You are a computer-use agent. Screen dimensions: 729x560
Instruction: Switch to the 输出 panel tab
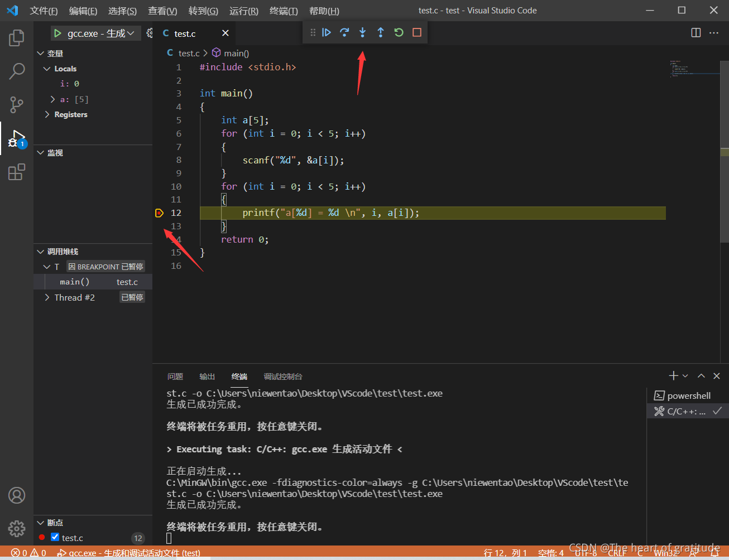207,376
